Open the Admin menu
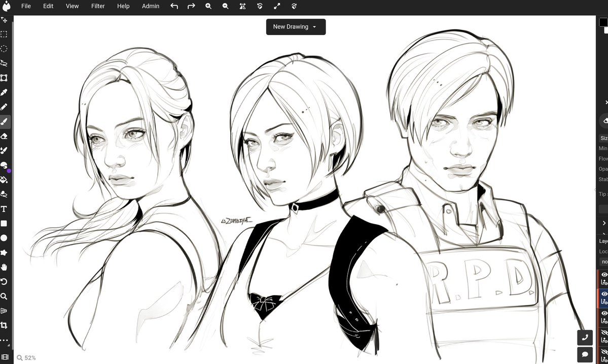 click(151, 6)
